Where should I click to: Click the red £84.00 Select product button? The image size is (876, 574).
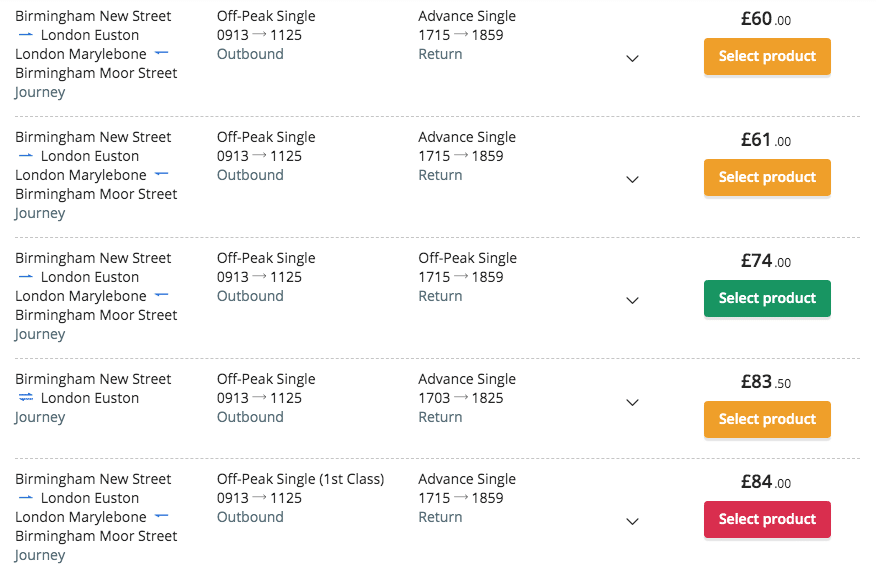(767, 519)
